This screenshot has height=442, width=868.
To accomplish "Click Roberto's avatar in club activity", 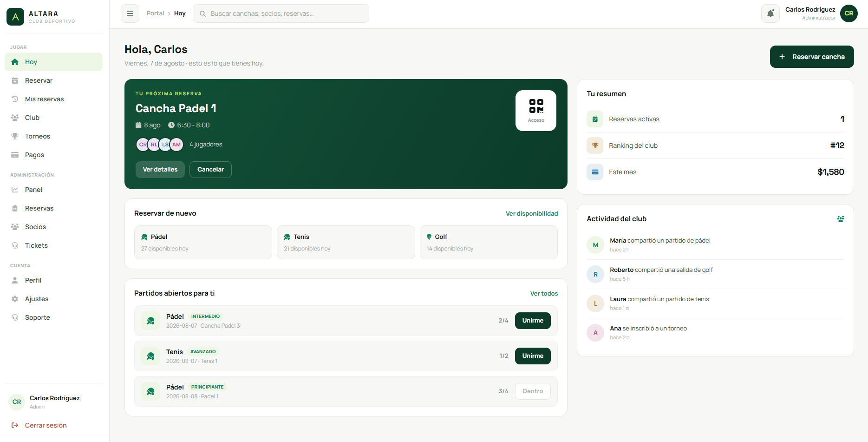I will click(x=595, y=274).
